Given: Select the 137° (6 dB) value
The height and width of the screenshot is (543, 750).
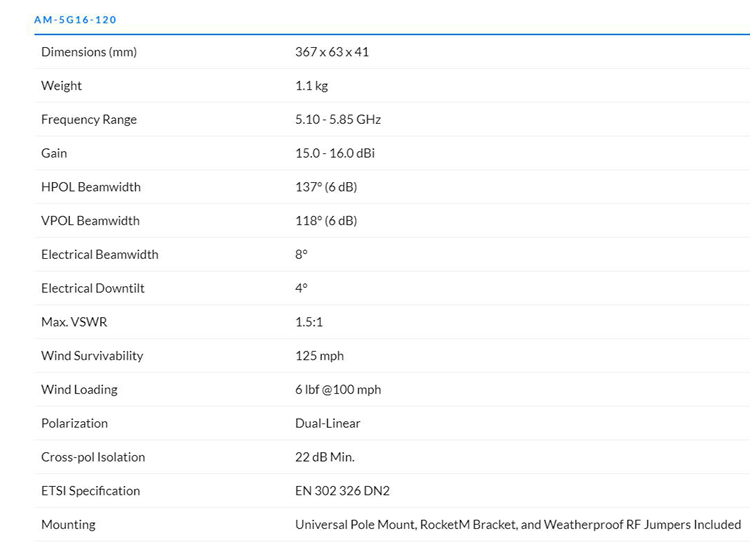Looking at the screenshot, I should pos(326,187).
